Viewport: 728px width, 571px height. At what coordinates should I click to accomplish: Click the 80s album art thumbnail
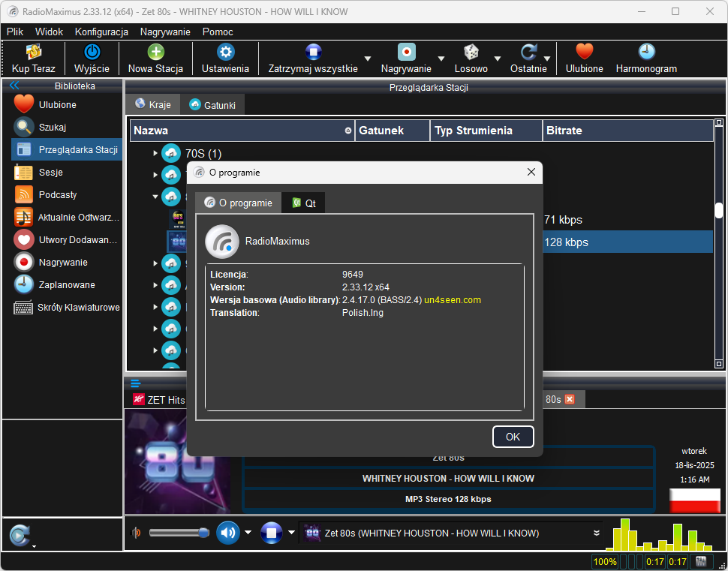176,461
